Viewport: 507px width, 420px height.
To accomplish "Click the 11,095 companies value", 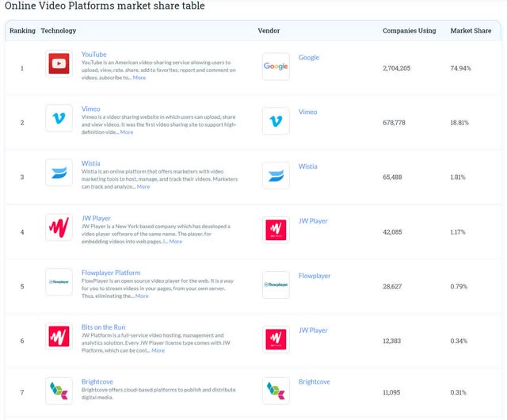I will click(391, 392).
